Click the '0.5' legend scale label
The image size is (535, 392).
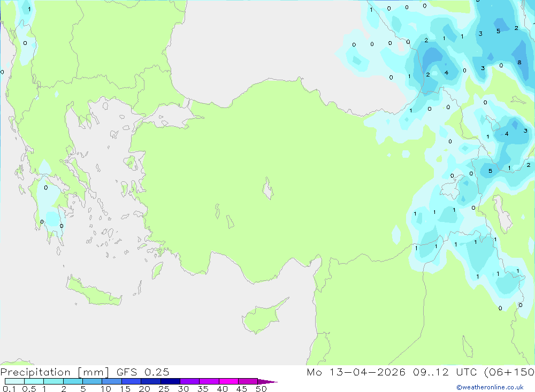[x=29, y=389]
